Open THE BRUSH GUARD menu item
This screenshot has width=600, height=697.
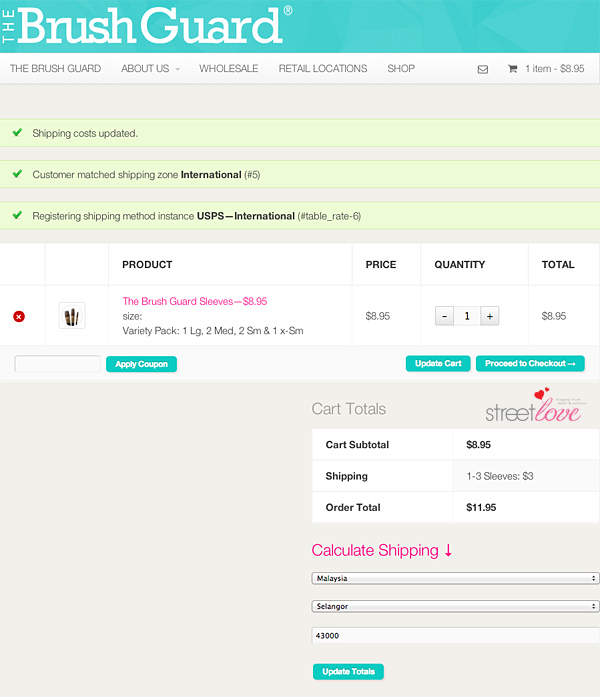(x=56, y=68)
